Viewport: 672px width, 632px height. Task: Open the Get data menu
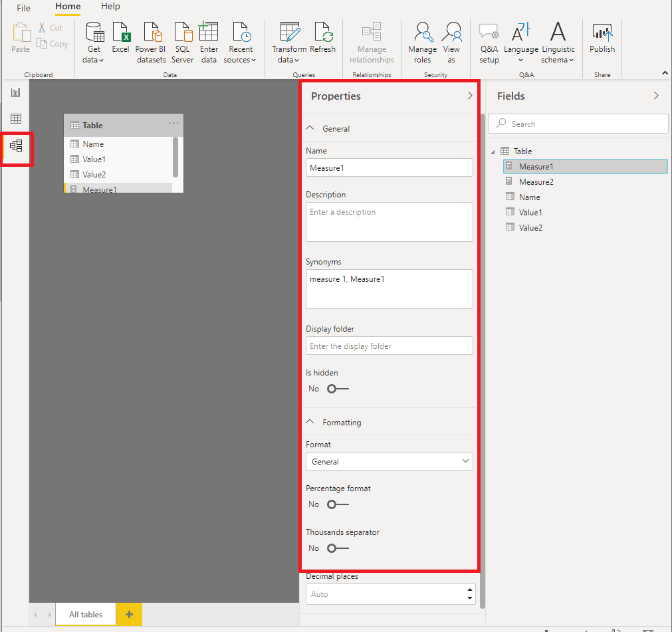point(94,43)
